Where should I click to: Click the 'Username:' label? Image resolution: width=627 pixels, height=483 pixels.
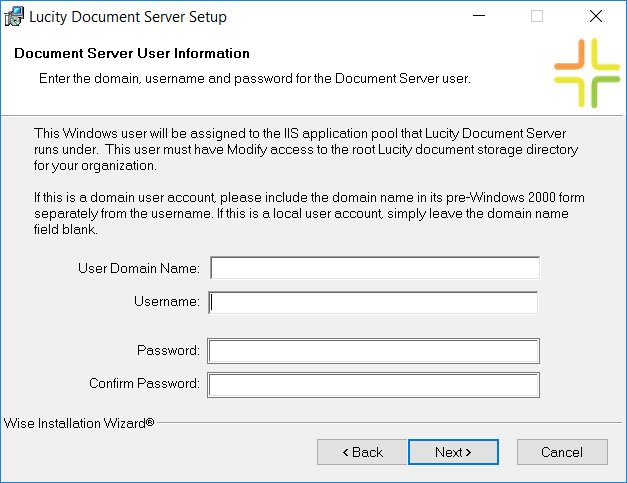click(167, 301)
